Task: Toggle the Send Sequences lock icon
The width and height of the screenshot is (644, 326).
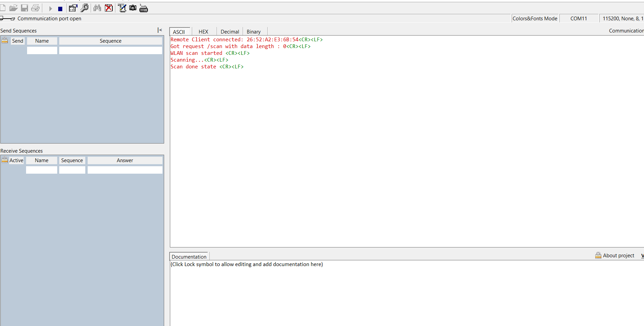Action: (x=5, y=41)
